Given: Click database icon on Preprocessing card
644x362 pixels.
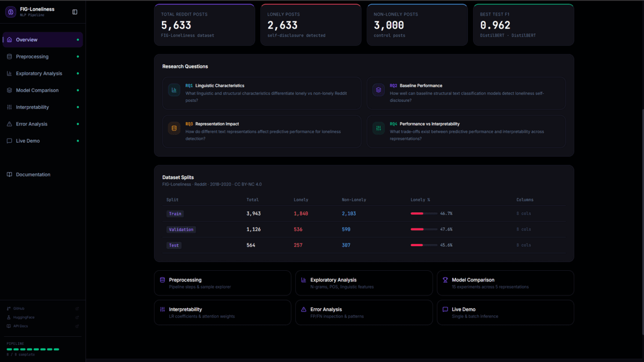Looking at the screenshot, I should [163, 280].
